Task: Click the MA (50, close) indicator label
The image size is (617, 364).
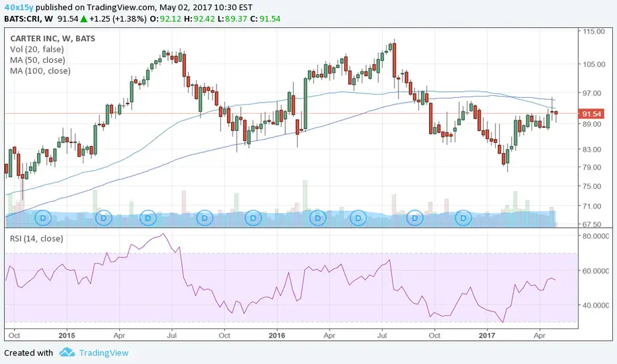Action: (x=38, y=60)
